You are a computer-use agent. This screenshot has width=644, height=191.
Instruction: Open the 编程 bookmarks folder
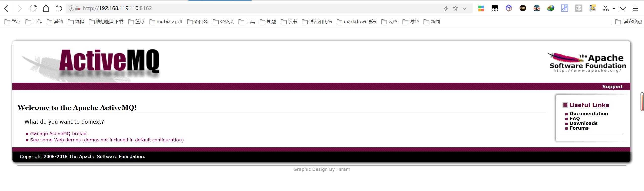76,22
